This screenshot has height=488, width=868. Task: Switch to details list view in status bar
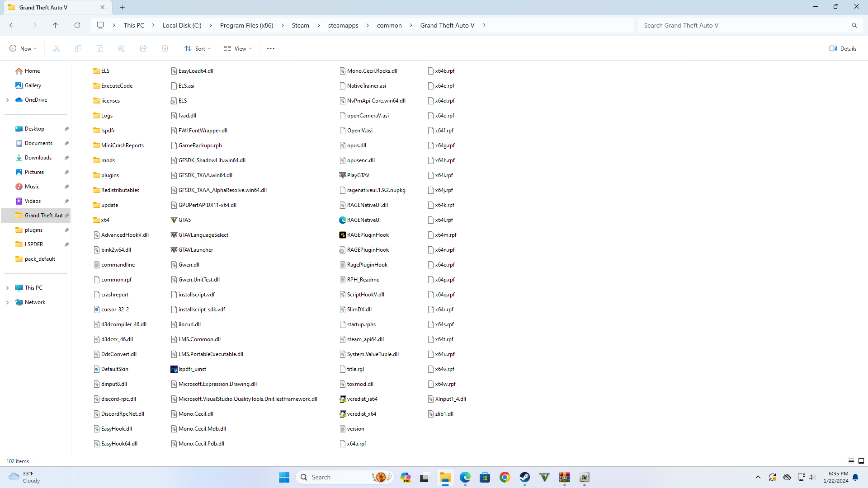click(x=851, y=461)
